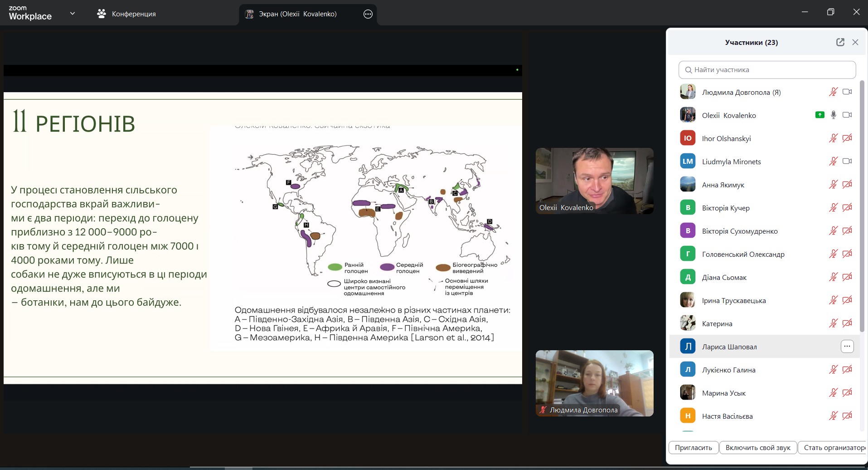Toggle my camera in Людмила Довгопола row
Image resolution: width=868 pixels, height=470 pixels.
(x=847, y=92)
